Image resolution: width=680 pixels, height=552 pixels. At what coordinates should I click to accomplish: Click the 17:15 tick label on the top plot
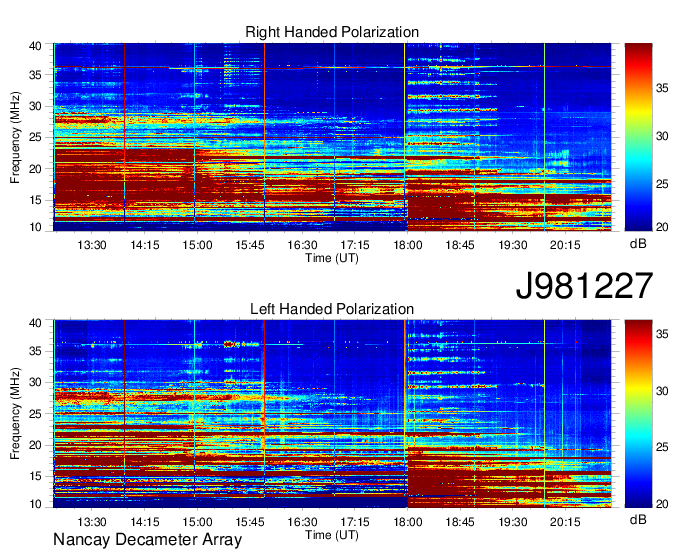(355, 245)
